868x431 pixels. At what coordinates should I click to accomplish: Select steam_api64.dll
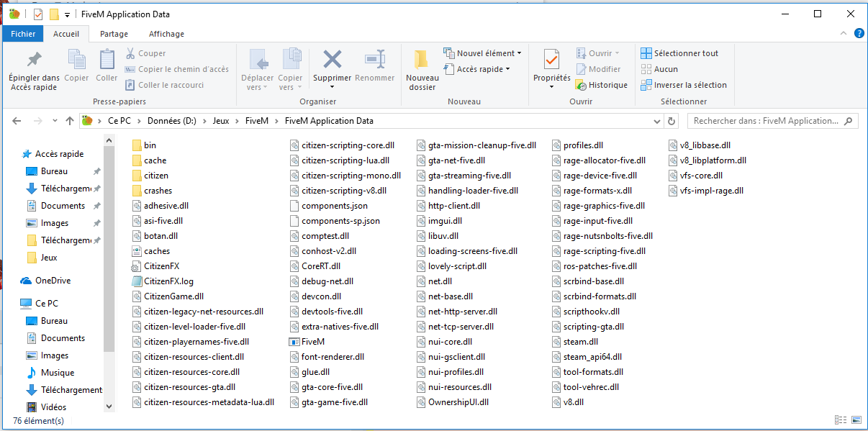tap(587, 357)
